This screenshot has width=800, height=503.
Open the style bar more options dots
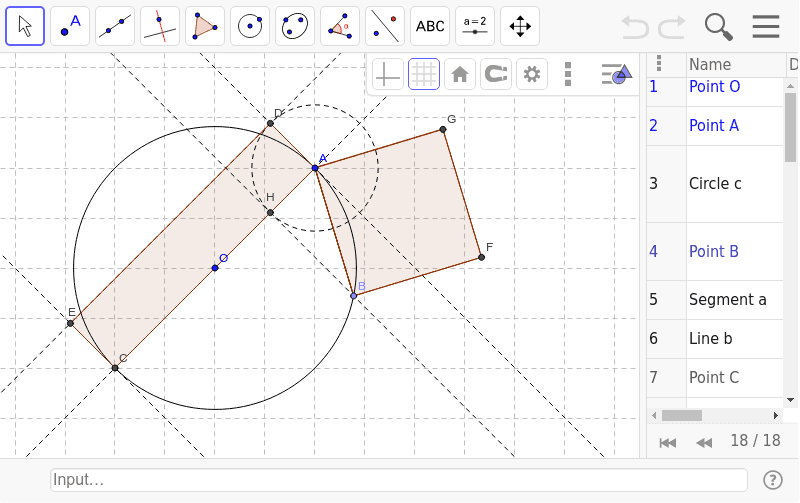(x=568, y=74)
